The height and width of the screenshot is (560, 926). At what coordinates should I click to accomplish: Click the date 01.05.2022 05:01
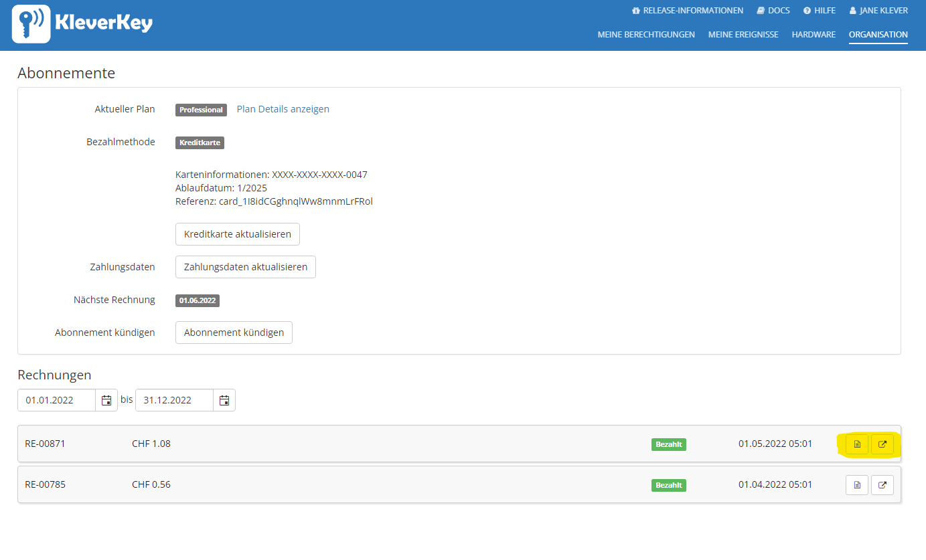(775, 444)
